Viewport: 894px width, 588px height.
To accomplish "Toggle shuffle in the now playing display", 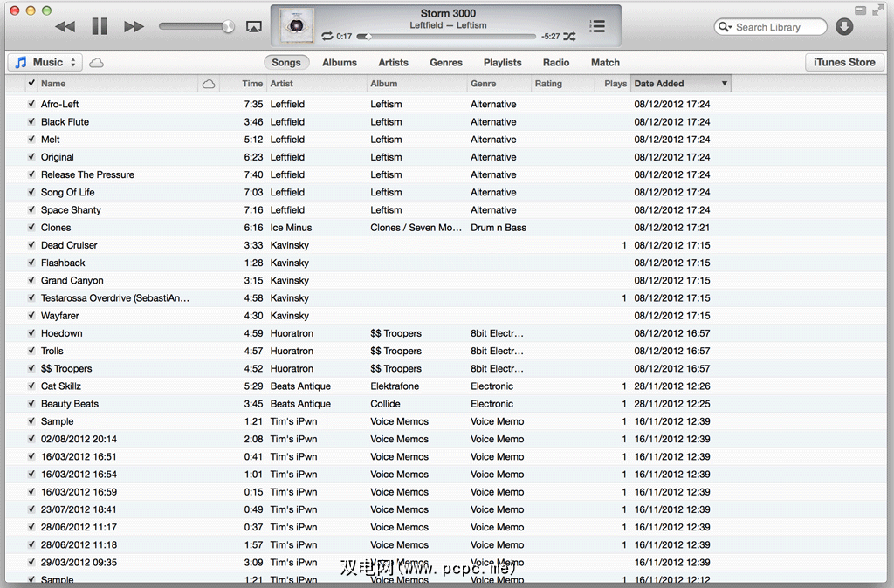I will [569, 37].
